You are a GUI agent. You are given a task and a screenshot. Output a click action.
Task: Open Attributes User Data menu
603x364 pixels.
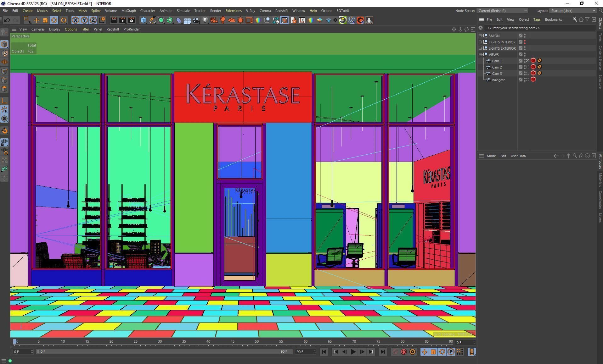518,156
